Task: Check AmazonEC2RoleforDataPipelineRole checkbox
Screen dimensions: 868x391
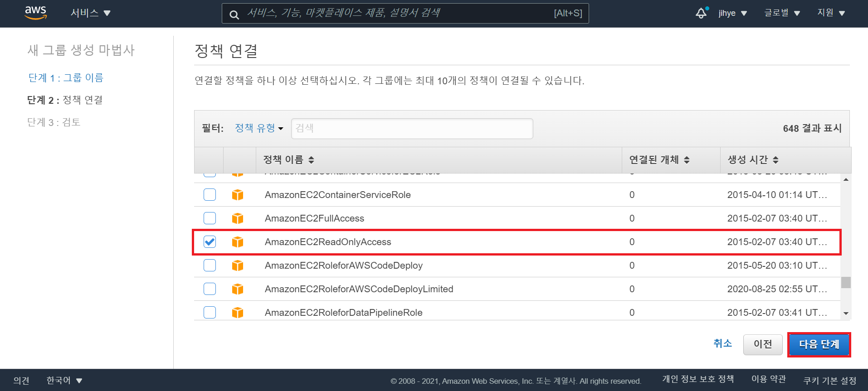Action: pyautogui.click(x=210, y=312)
